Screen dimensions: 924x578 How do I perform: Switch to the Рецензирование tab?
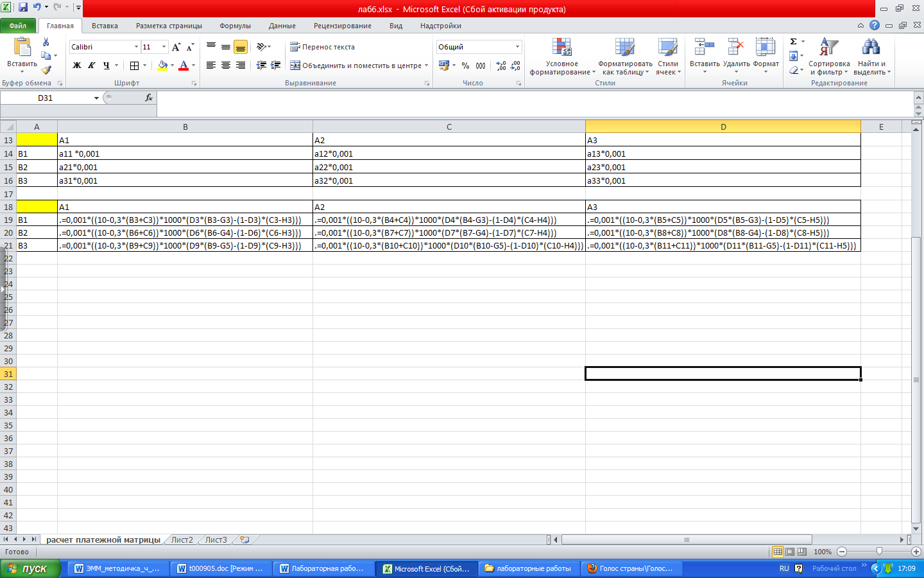[x=343, y=26]
